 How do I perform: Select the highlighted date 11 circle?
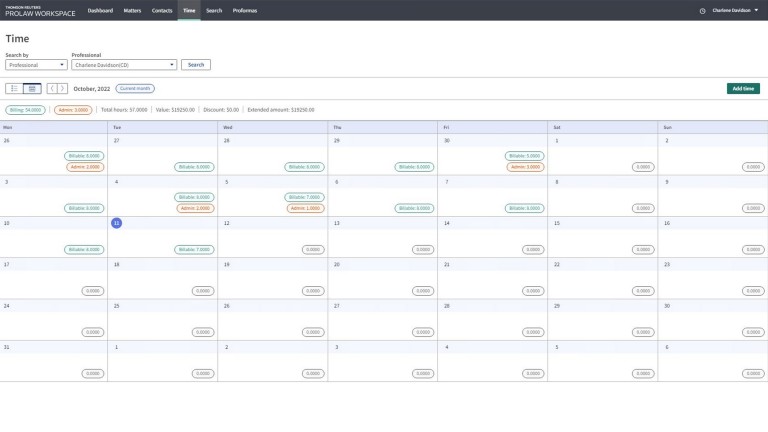(x=117, y=223)
